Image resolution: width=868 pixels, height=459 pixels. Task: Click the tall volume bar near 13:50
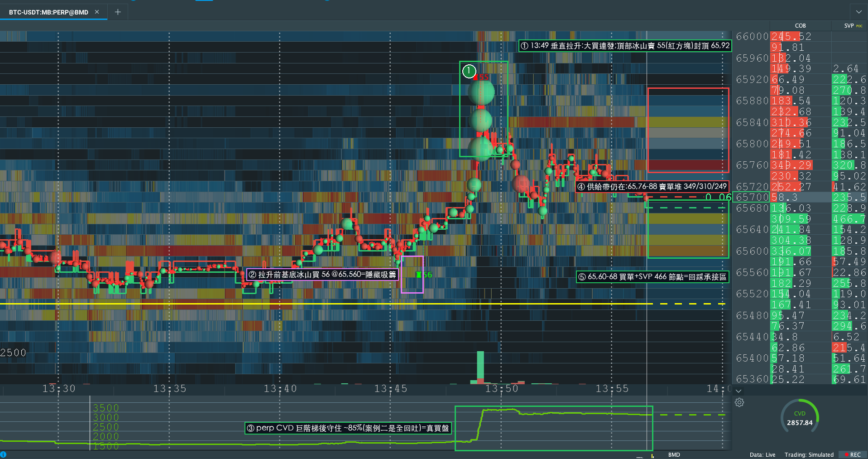click(480, 367)
